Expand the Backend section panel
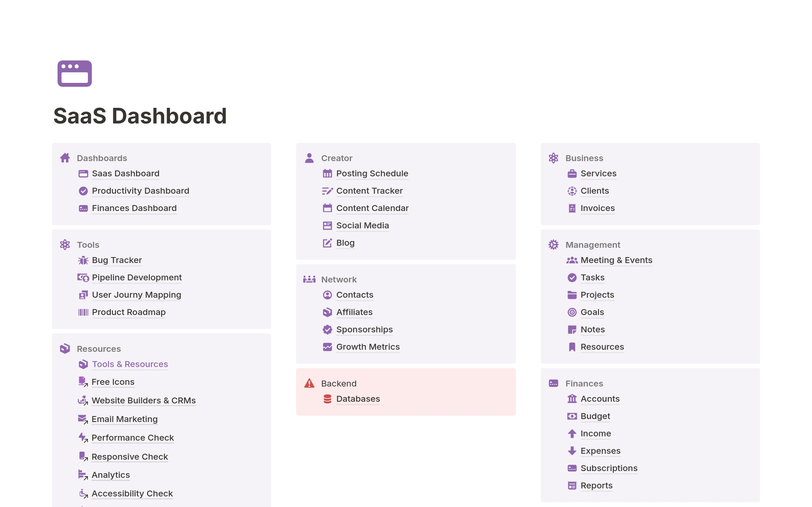The image size is (812, 507). [339, 383]
